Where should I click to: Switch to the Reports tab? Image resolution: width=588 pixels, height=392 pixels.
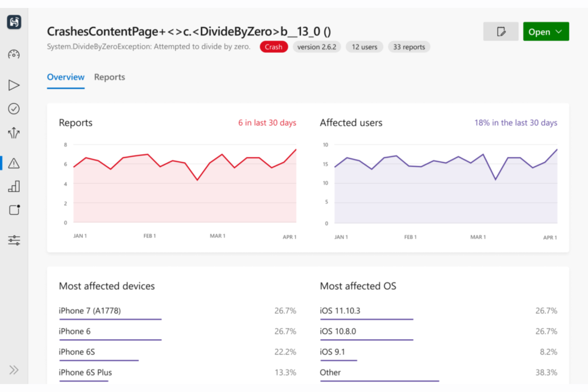click(109, 77)
